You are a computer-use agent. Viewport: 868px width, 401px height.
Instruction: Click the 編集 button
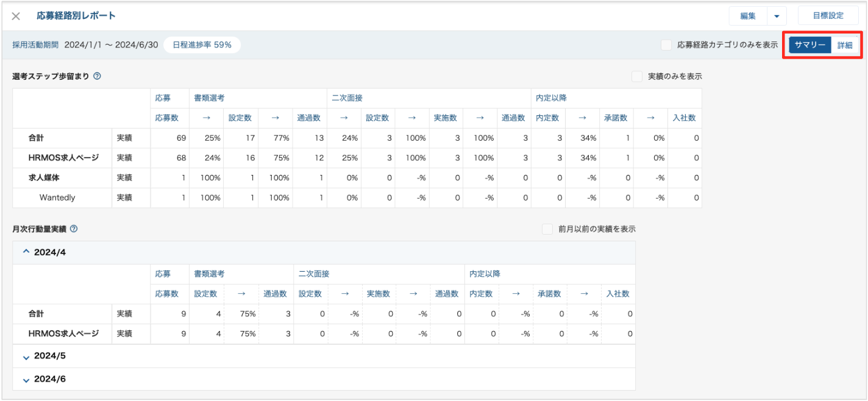[x=748, y=16]
